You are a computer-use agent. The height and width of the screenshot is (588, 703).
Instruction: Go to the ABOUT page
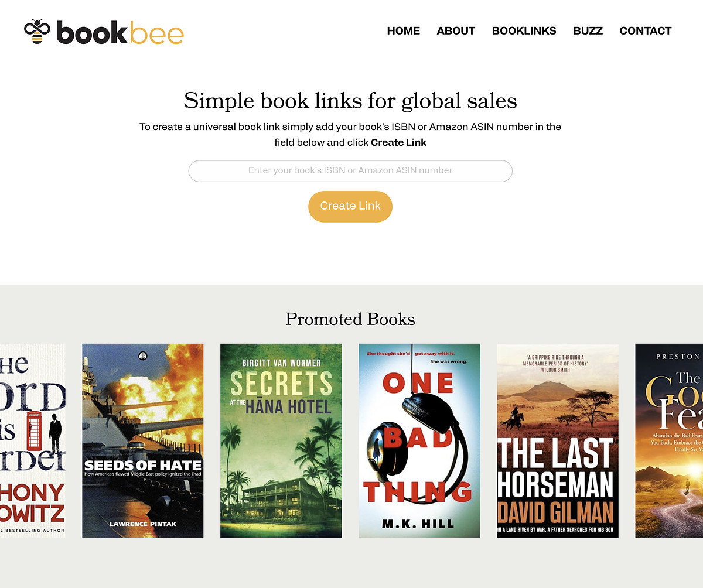456,31
